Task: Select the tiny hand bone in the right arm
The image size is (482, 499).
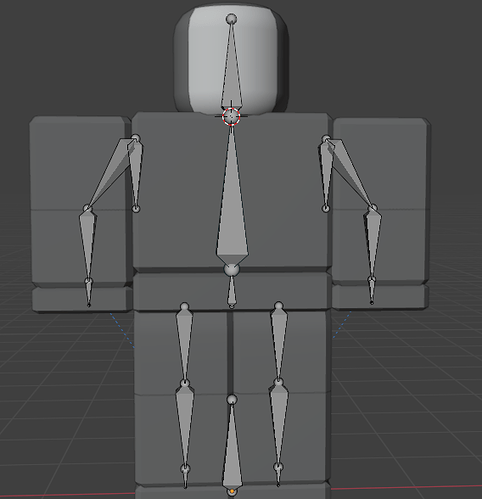Action: coord(372,292)
